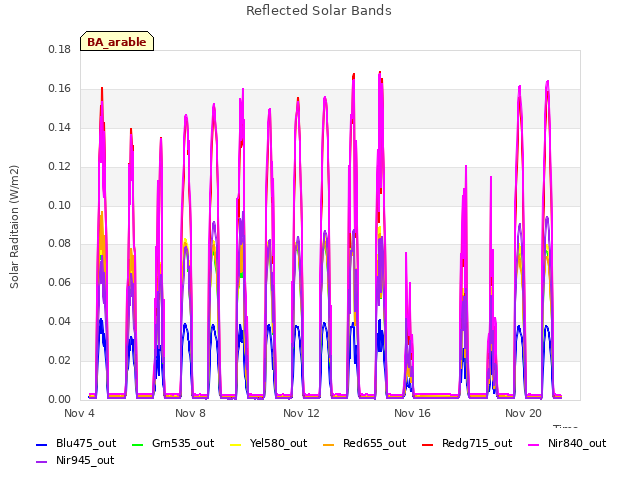Image resolution: width=640 pixels, height=480 pixels.
Task: Click the 0.02 y-axis tick label
Action: [x=60, y=360]
